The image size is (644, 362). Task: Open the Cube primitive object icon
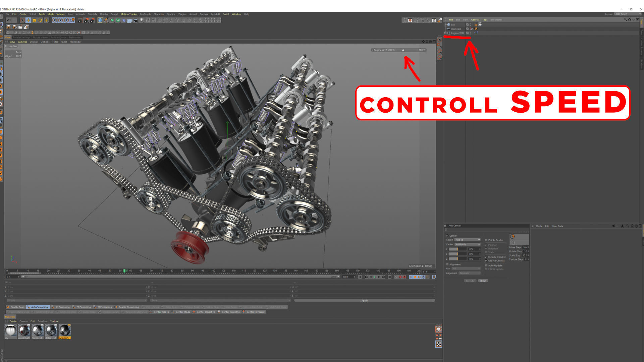coord(100,20)
